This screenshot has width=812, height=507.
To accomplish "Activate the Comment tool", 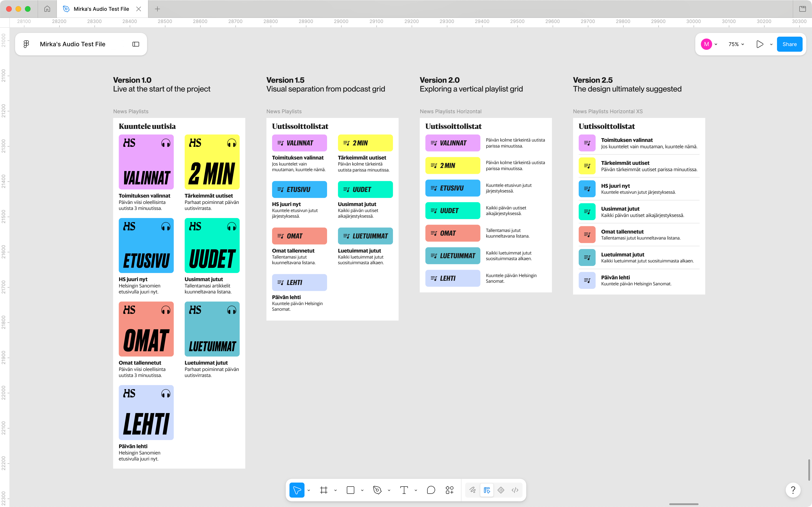I will coord(431,490).
